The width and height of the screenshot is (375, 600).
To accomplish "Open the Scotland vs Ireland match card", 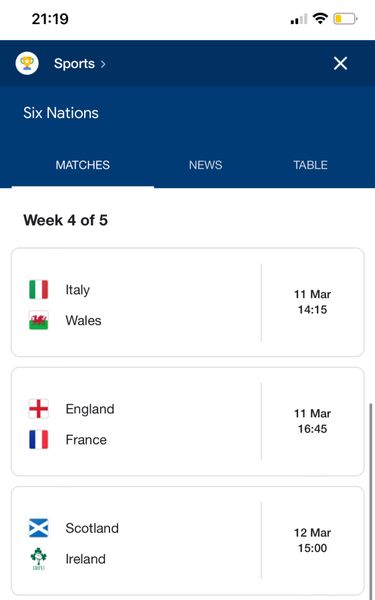I will pyautogui.click(x=188, y=541).
